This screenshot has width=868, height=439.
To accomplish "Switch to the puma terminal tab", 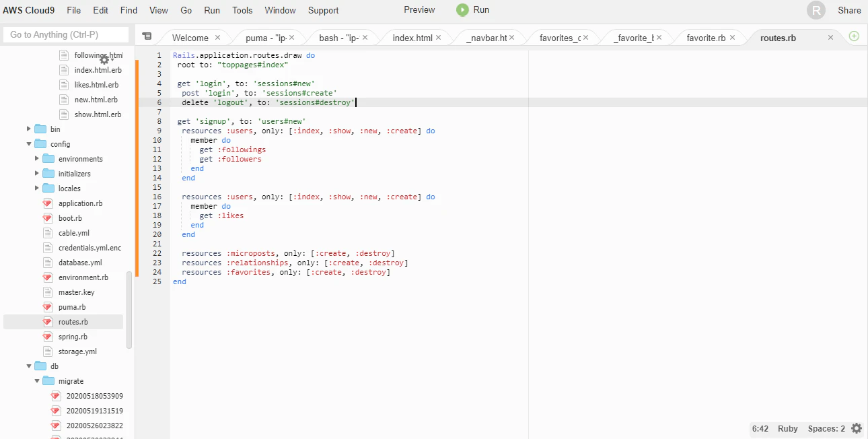I will click(266, 38).
